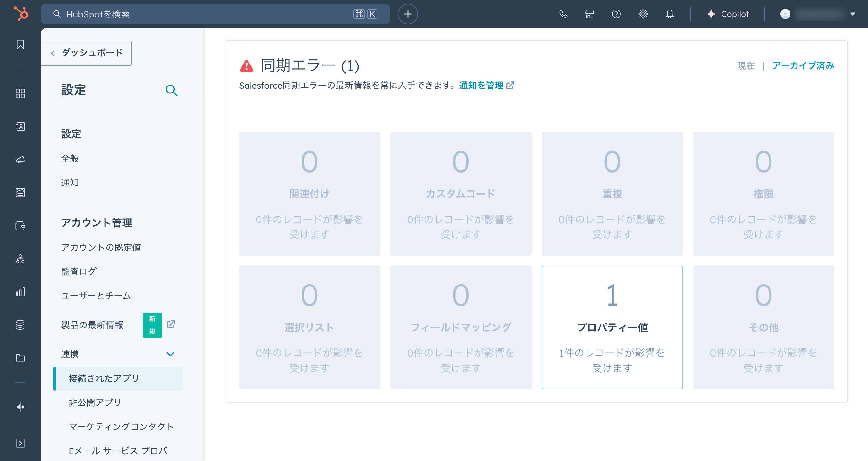Open 通知 settings
This screenshot has height=461, width=868.
(x=70, y=183)
